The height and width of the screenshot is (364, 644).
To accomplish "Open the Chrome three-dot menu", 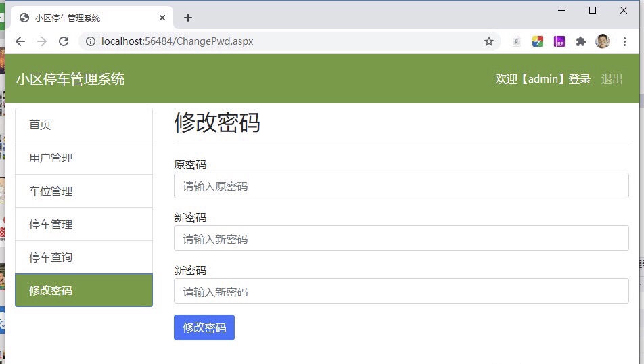I will tap(624, 41).
